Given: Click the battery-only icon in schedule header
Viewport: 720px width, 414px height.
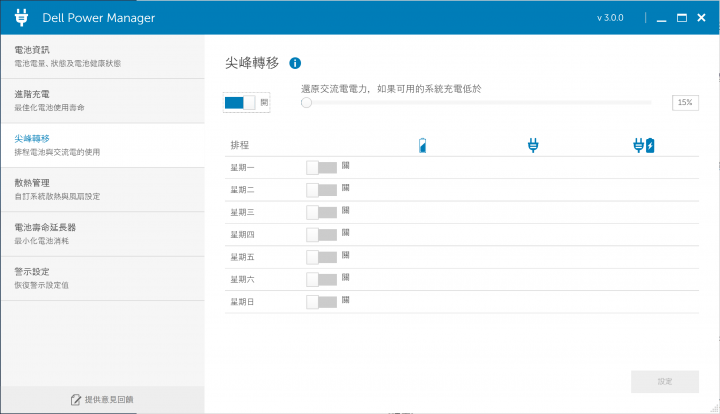Looking at the screenshot, I should [x=422, y=145].
